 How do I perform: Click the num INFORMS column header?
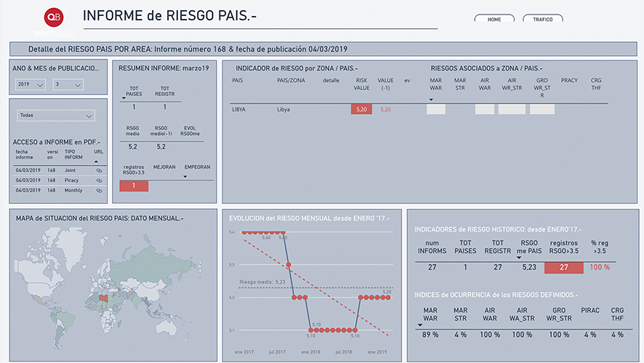click(x=432, y=247)
